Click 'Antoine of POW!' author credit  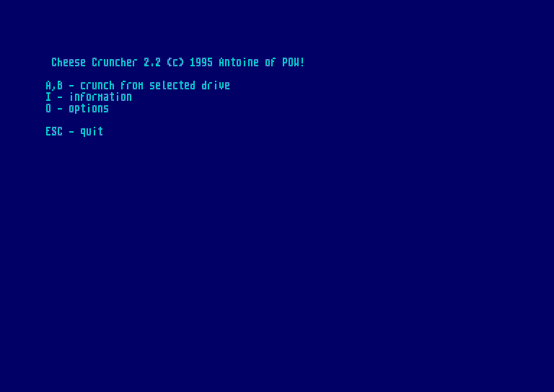261,63
